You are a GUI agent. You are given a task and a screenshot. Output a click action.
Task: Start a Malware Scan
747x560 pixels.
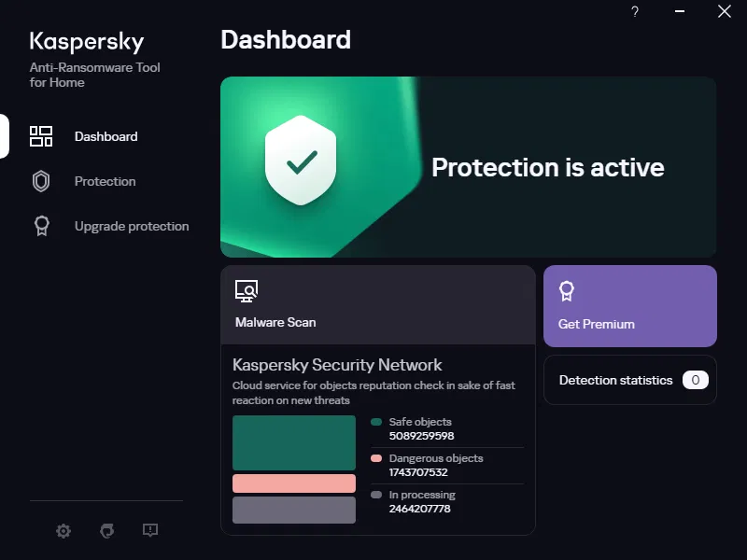[x=378, y=305]
